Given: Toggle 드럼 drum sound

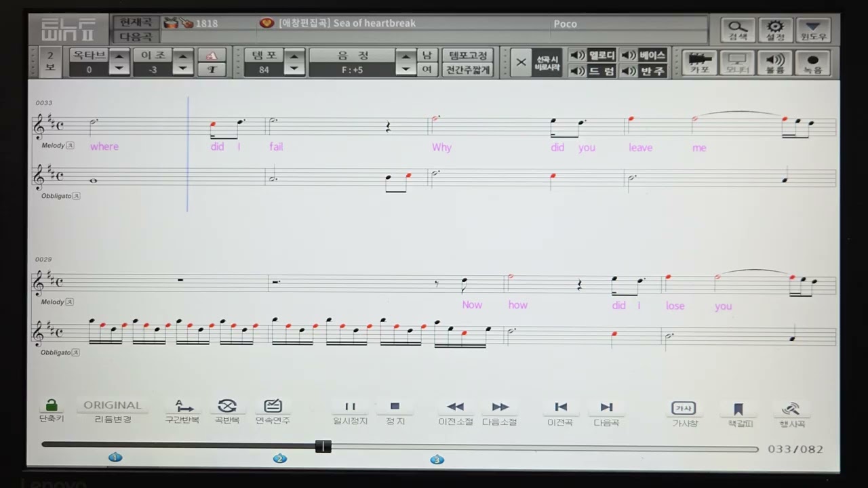Looking at the screenshot, I should [593, 70].
